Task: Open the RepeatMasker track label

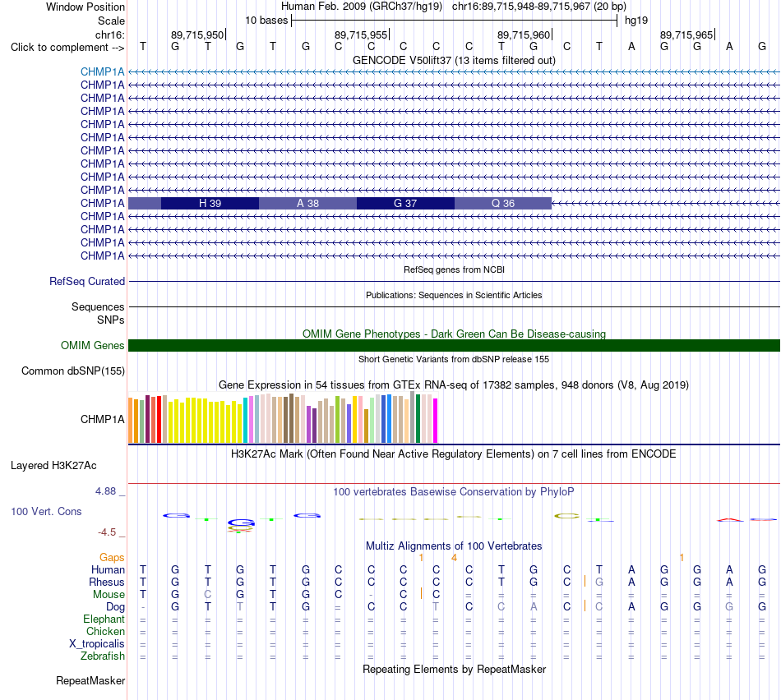Action: click(90, 680)
